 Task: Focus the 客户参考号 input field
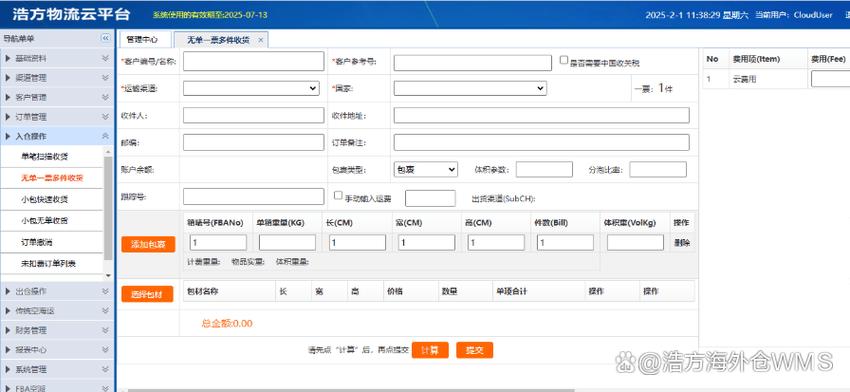coord(473,63)
